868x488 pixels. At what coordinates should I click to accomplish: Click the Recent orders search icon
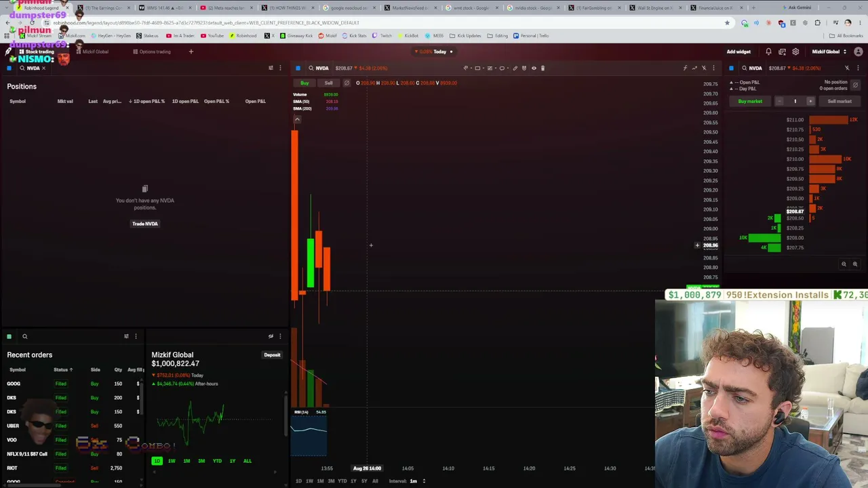coord(24,336)
